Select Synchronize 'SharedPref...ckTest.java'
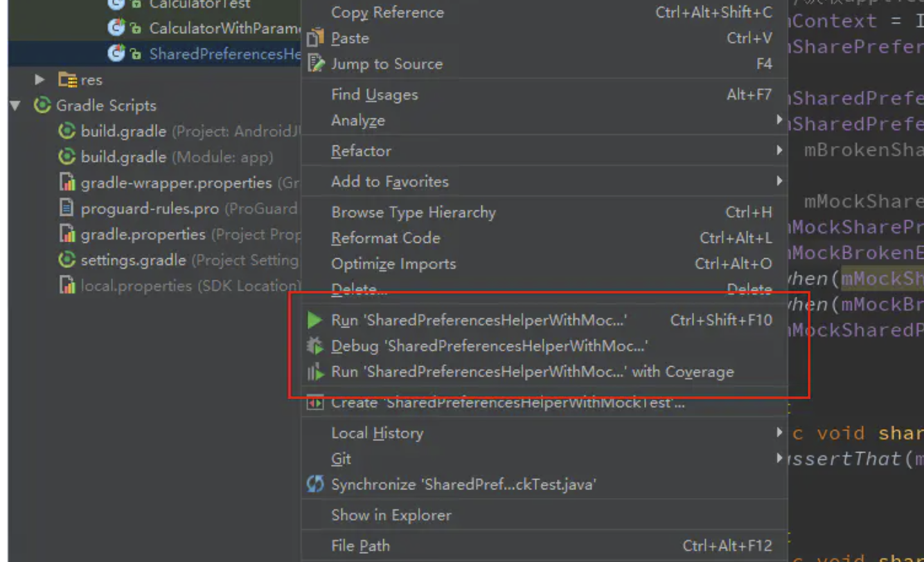924x562 pixels. click(x=544, y=484)
